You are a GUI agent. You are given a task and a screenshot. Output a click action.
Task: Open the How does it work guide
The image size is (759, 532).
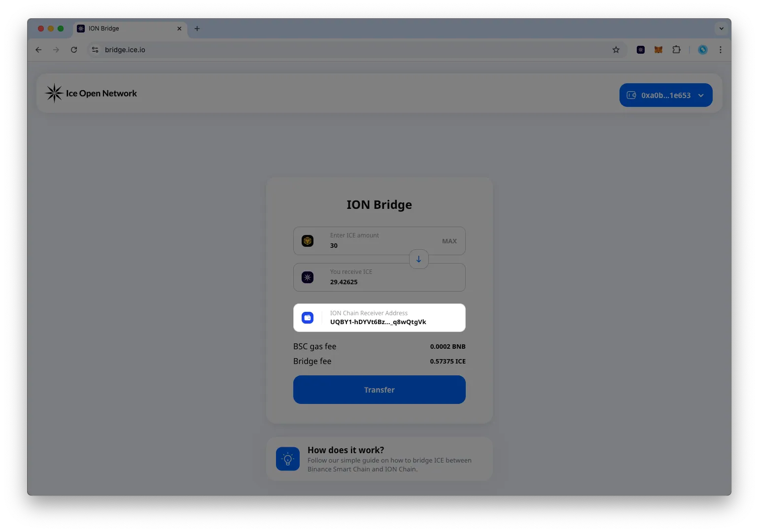[x=379, y=459]
